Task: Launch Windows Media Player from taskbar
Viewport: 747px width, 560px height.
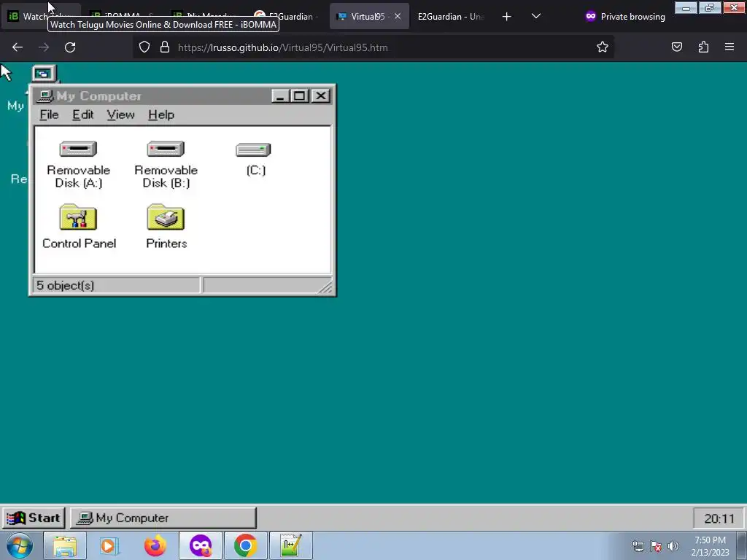Action: point(109,545)
